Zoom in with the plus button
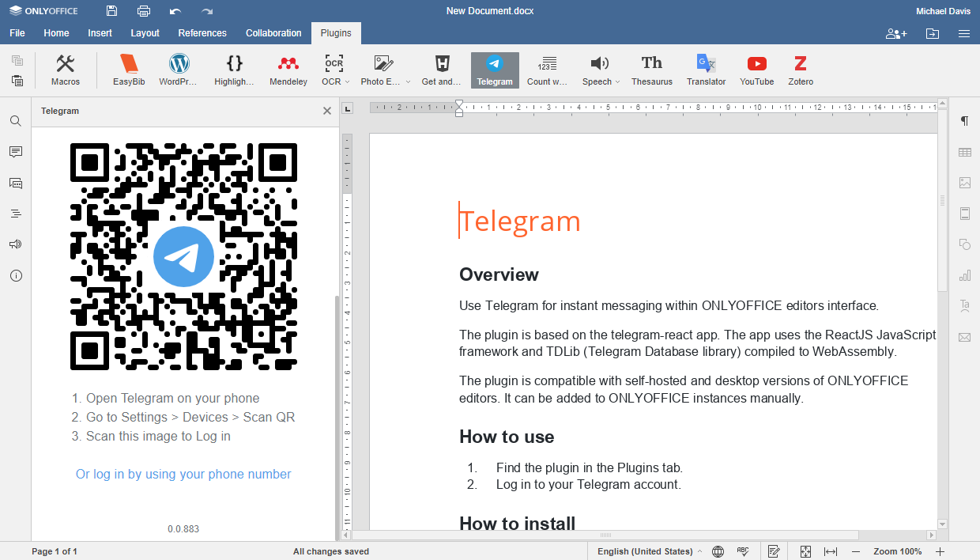The height and width of the screenshot is (560, 980). click(940, 551)
